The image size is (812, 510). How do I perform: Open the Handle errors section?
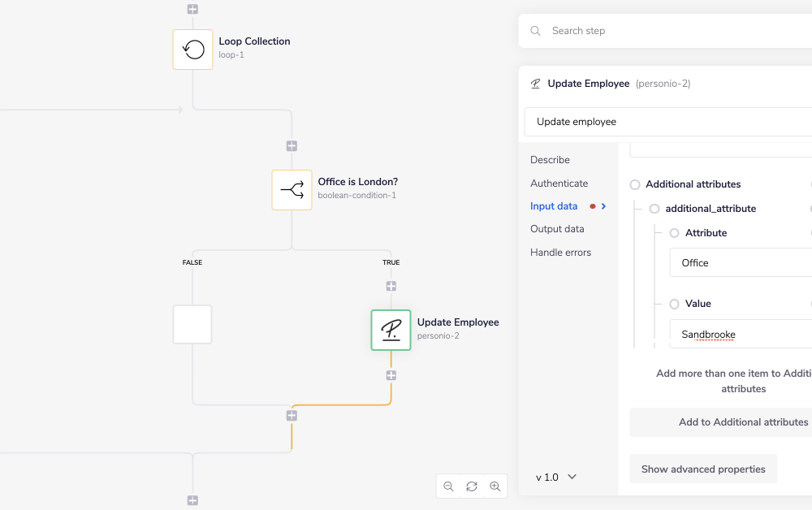point(560,253)
